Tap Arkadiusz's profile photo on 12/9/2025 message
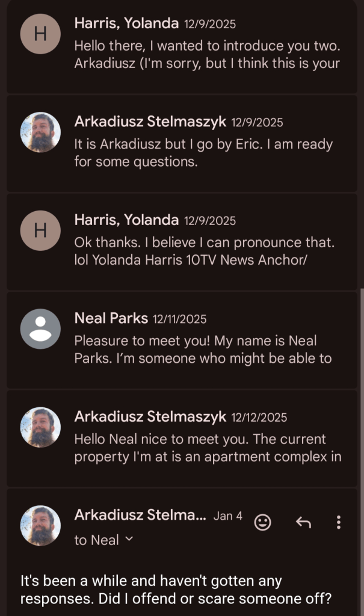This screenshot has width=364, height=616. (x=40, y=132)
